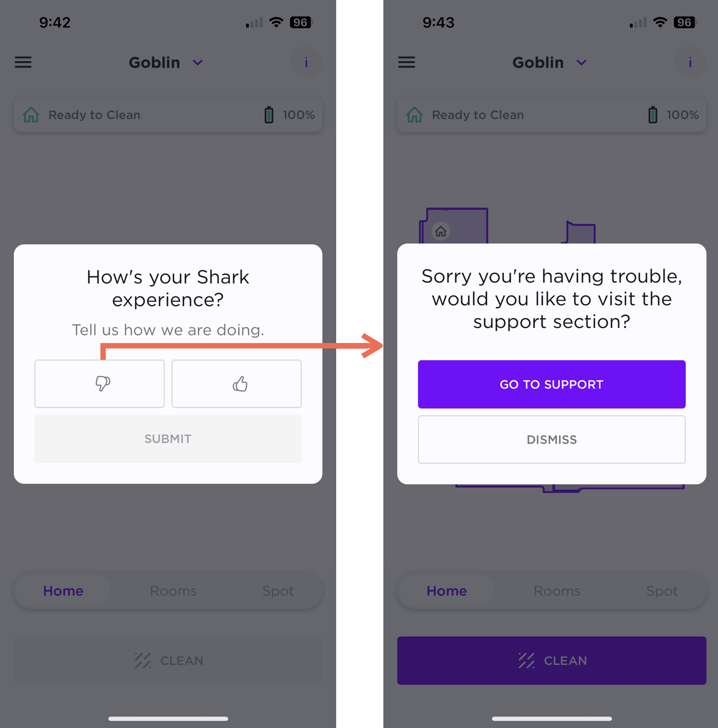Select the Home tab on right screen
Screen dimensions: 718x728
447,591
